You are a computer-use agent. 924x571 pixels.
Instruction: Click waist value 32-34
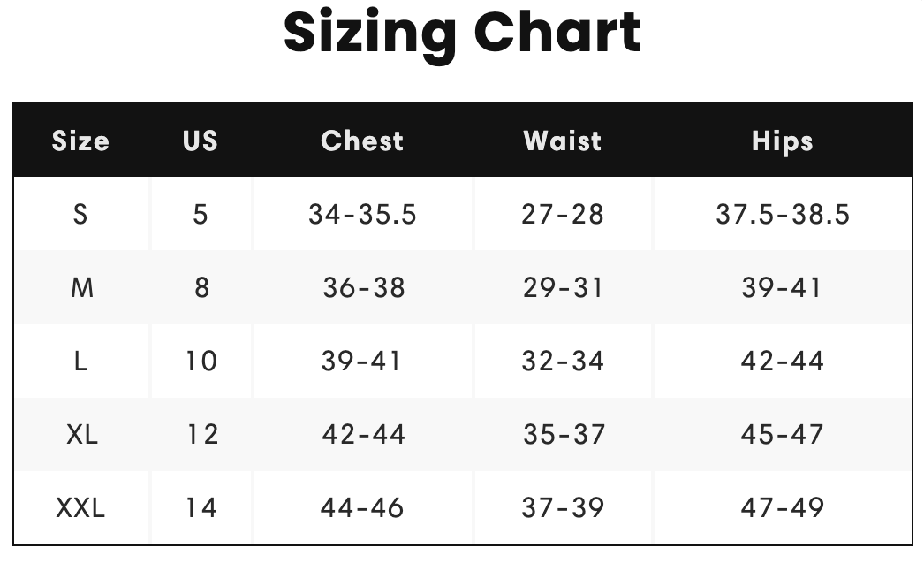pyautogui.click(x=563, y=361)
